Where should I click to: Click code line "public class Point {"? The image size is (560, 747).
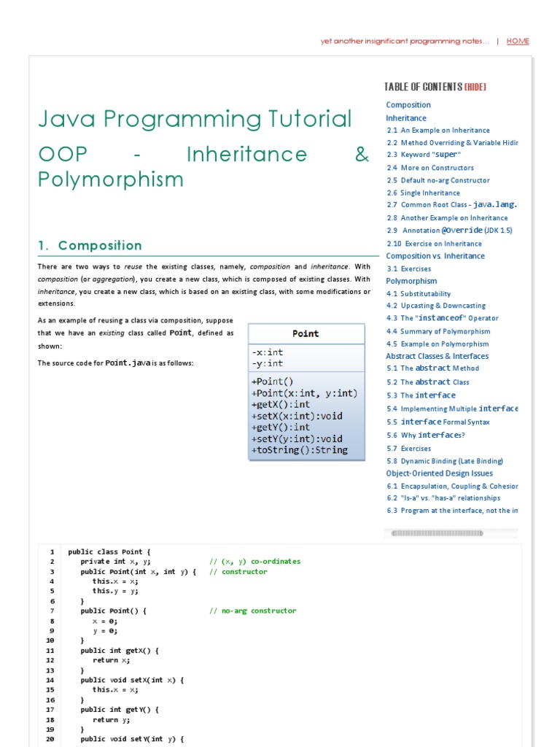109,551
